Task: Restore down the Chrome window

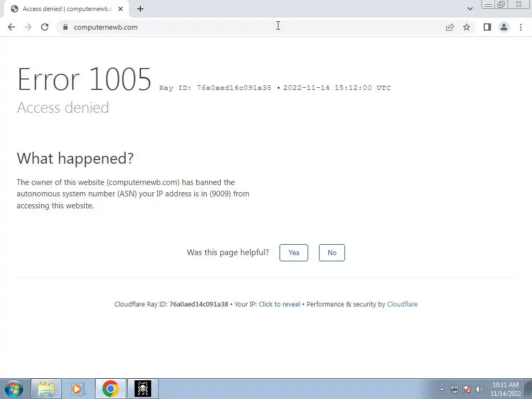Action: click(501, 5)
